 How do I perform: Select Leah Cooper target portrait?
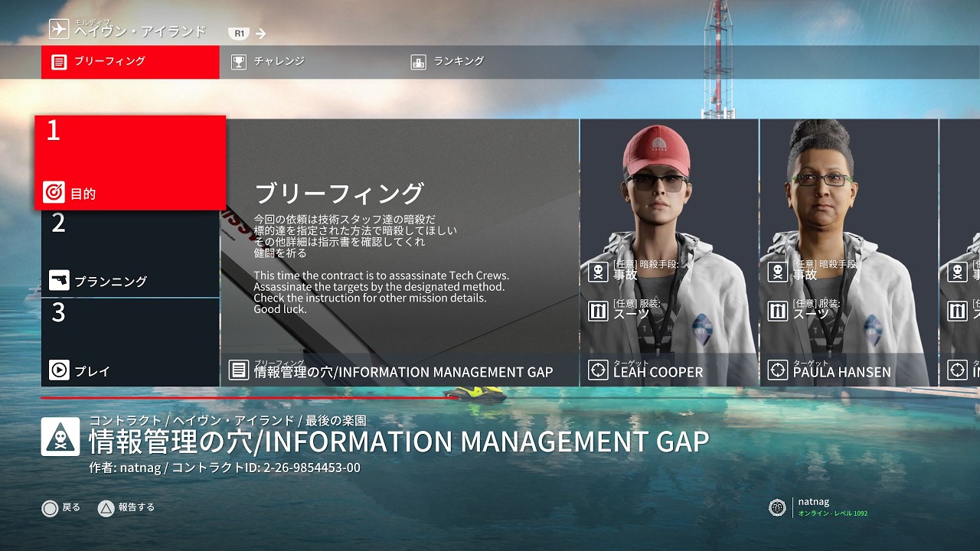click(669, 253)
